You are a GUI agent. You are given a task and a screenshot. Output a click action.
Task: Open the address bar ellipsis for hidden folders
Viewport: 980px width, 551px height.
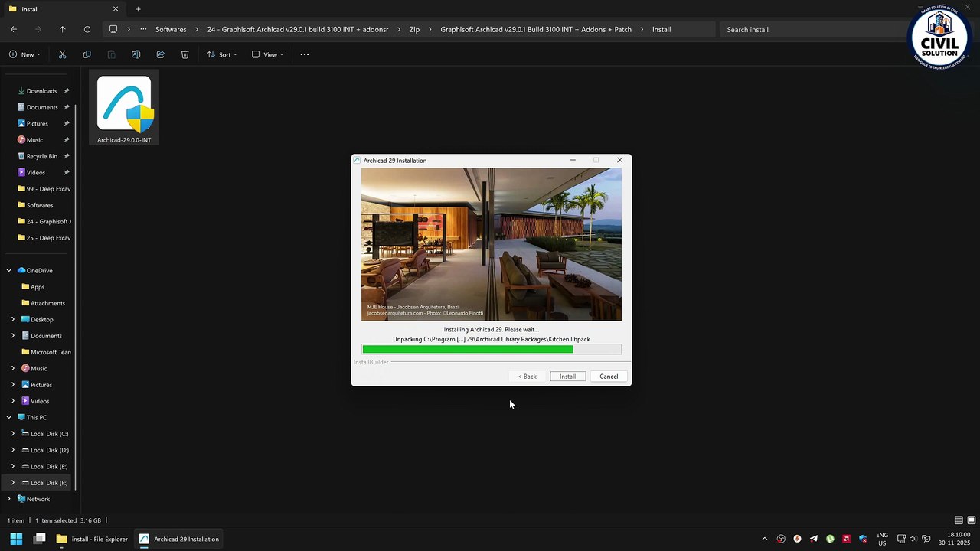pos(143,29)
